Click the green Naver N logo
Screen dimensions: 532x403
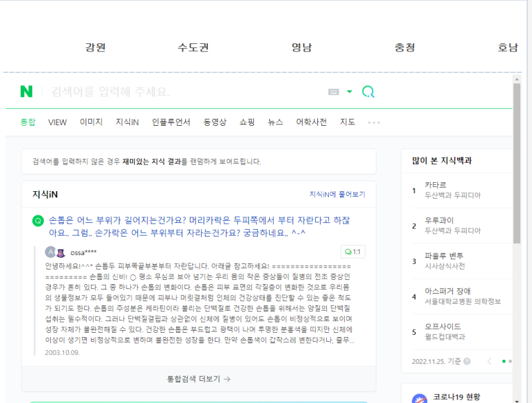pos(26,91)
